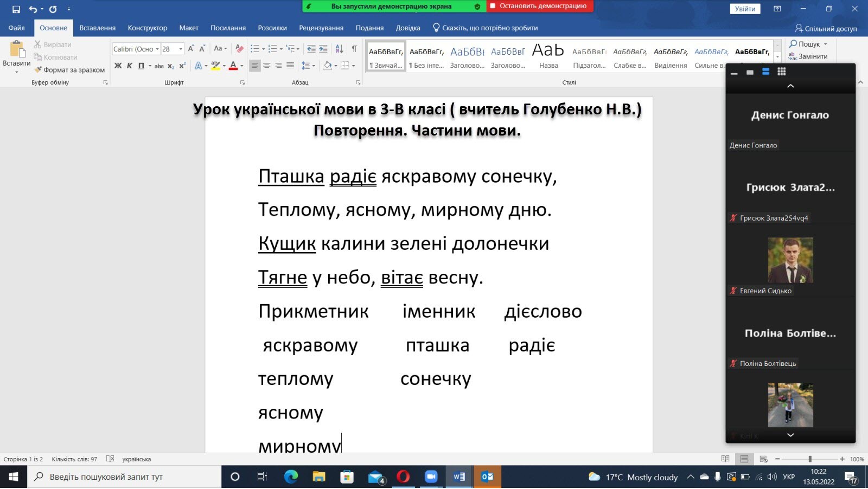Increase paragraph indent
Screen dimensions: 868x489
323,49
